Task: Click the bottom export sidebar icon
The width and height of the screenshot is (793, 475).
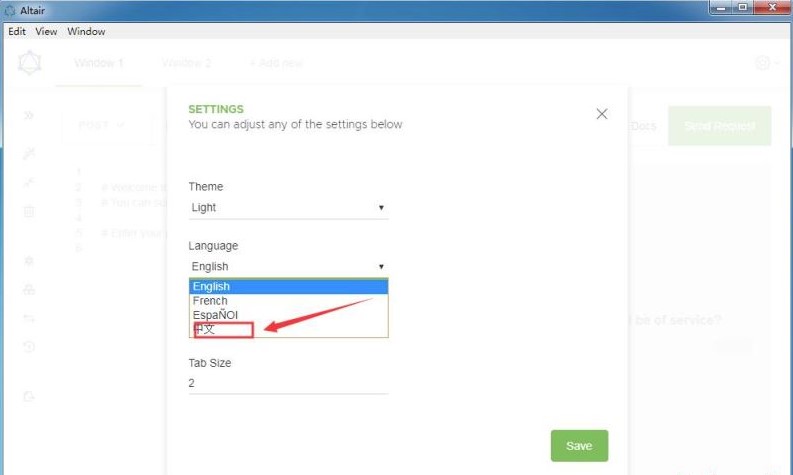Action: (x=29, y=396)
